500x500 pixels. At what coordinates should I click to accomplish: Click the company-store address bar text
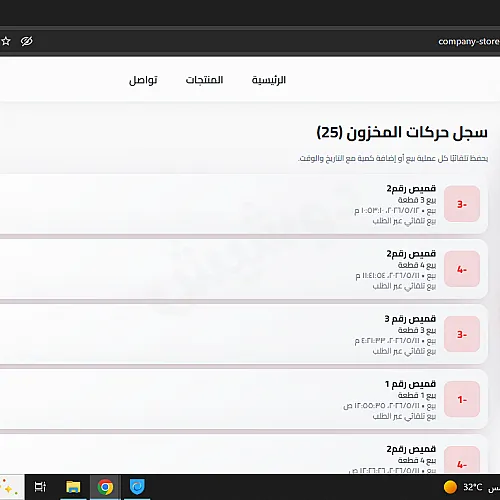pos(469,41)
